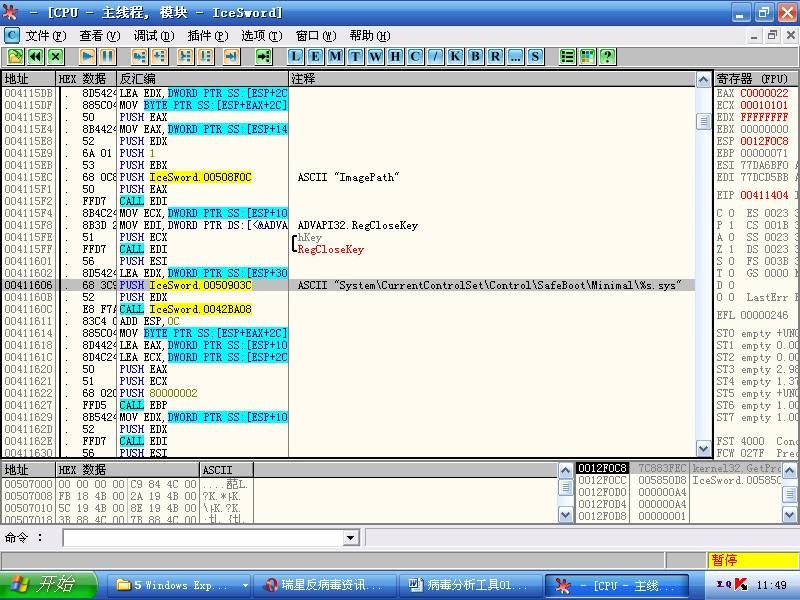Pause execution using the pause icon
Screen dimensions: 800x600
click(x=107, y=56)
